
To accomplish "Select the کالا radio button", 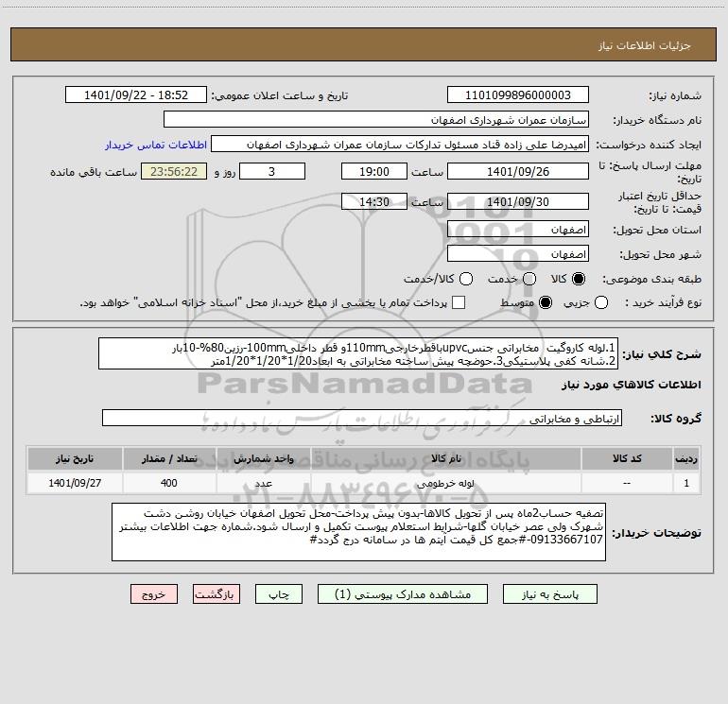I will (x=579, y=279).
